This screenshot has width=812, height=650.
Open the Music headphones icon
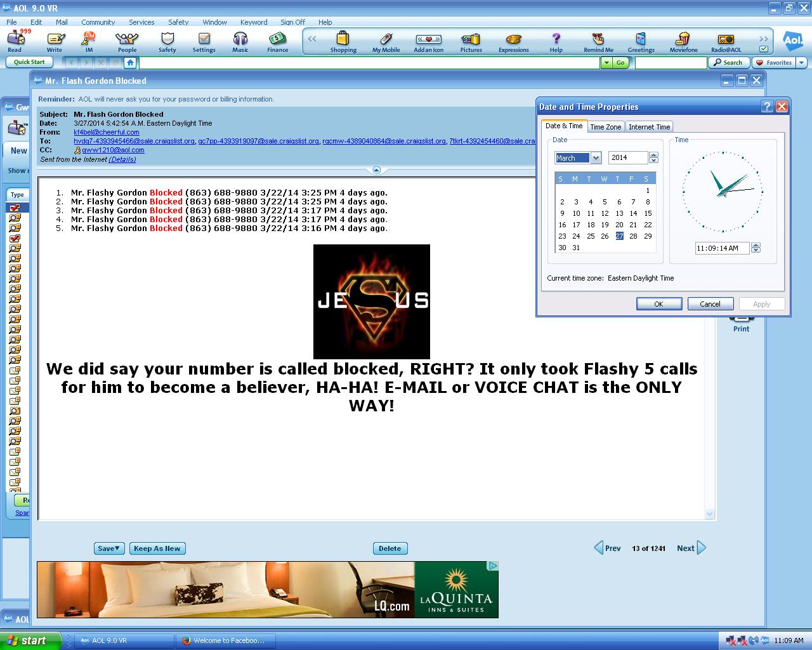[x=240, y=41]
